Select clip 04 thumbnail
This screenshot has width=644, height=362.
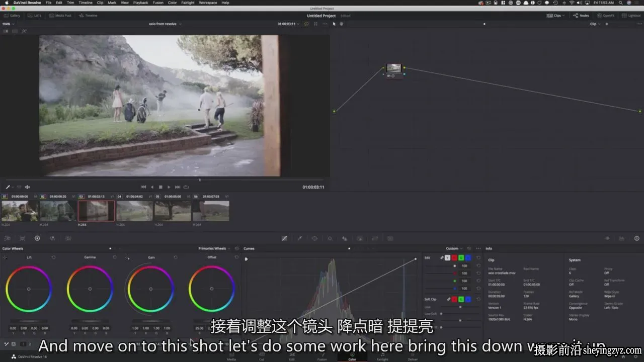(134, 211)
